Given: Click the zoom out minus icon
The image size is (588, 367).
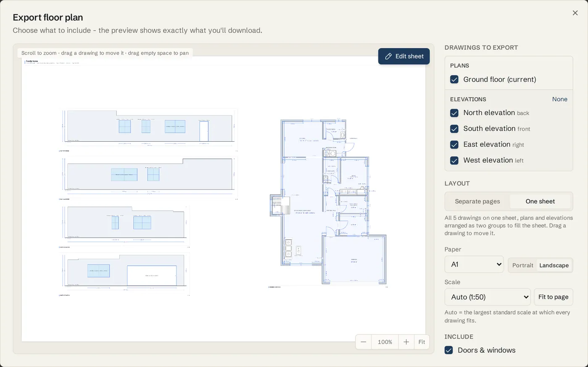Looking at the screenshot, I should pos(363,342).
